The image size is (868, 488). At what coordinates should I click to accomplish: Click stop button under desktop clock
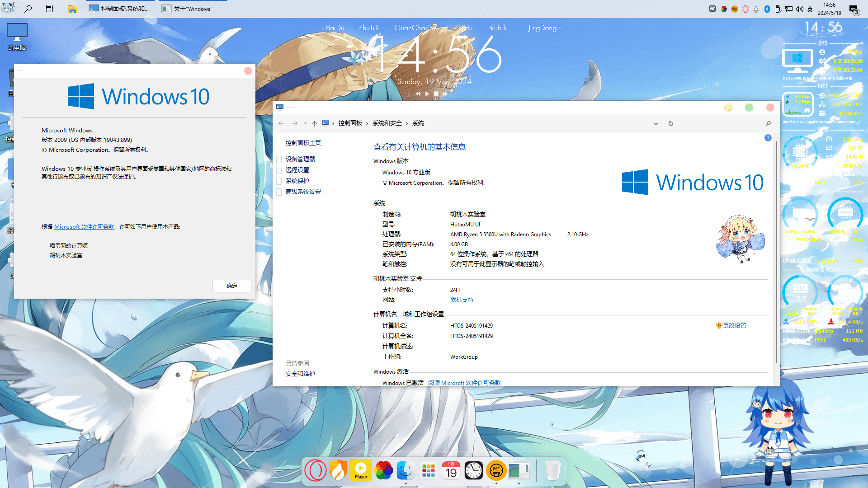[x=436, y=94]
